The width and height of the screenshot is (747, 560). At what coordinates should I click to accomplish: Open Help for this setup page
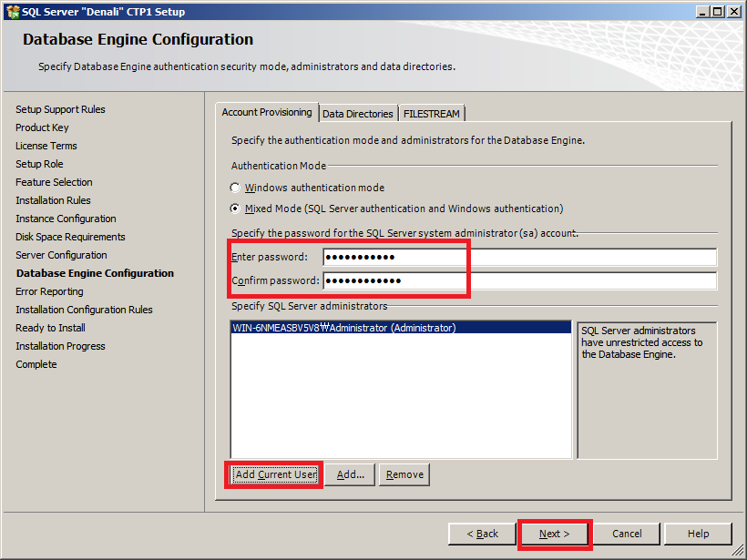tap(698, 534)
